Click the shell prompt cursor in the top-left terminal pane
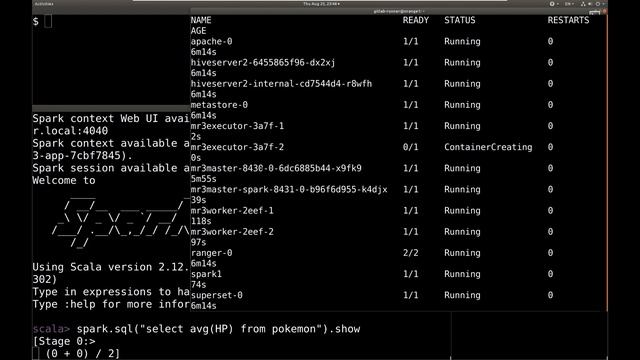The width and height of the screenshot is (640, 360). pyautogui.click(x=48, y=21)
